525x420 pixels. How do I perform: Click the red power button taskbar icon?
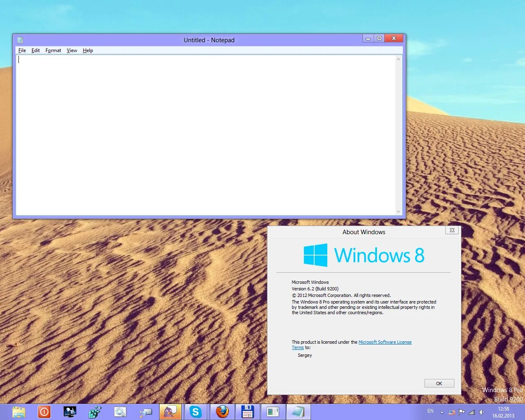tap(44, 412)
